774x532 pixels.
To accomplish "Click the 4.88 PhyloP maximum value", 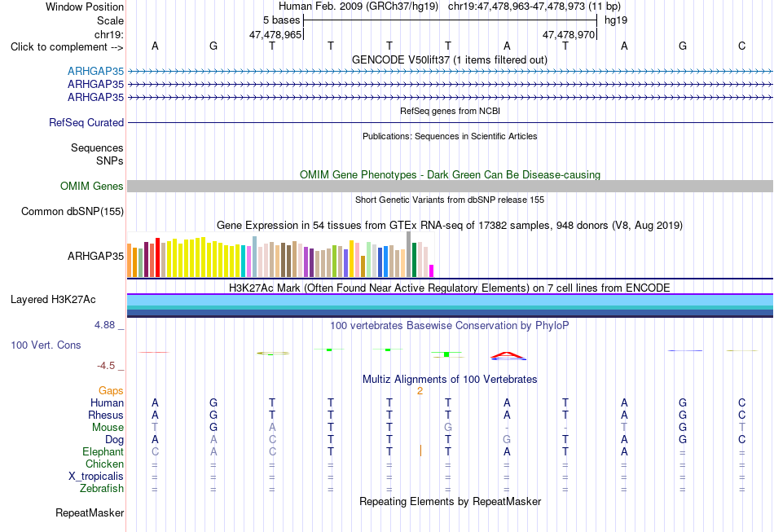I will click(104, 325).
